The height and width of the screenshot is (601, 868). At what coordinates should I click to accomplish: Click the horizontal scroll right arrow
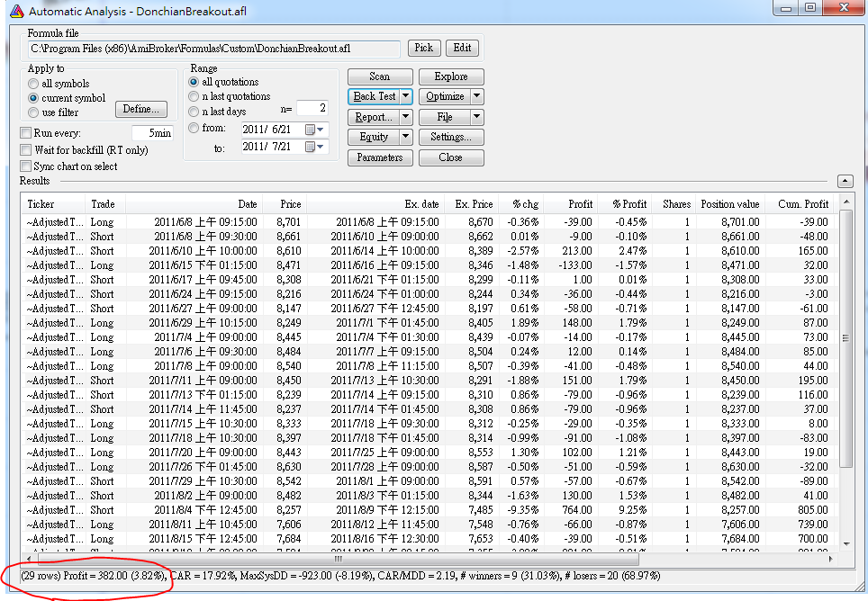(830, 559)
